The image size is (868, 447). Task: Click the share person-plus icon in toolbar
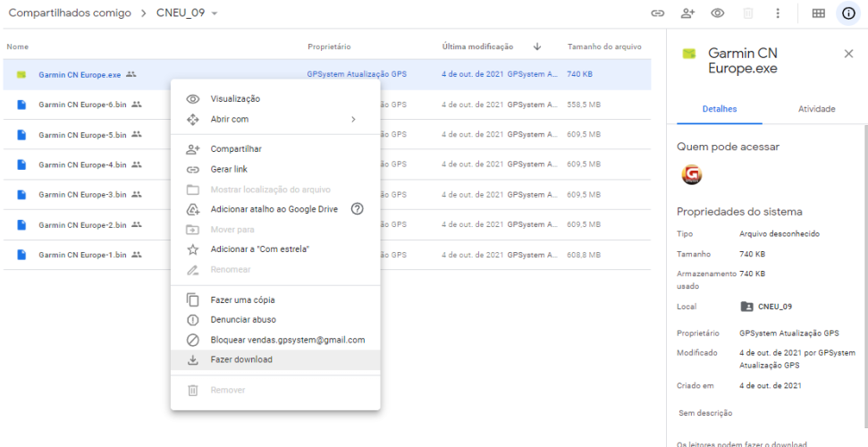687,13
